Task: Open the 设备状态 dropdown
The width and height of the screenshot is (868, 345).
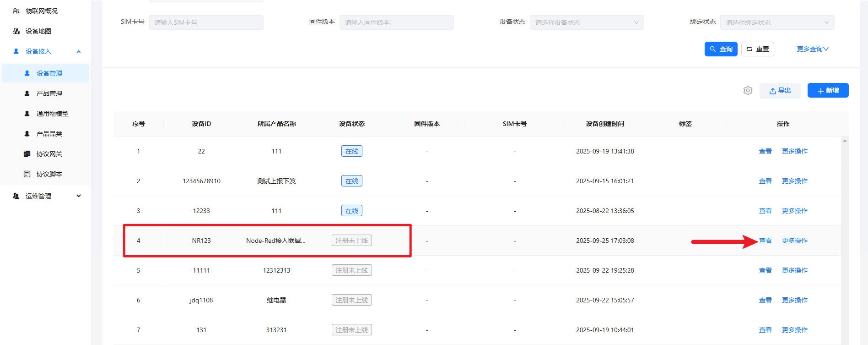Action: [x=587, y=22]
